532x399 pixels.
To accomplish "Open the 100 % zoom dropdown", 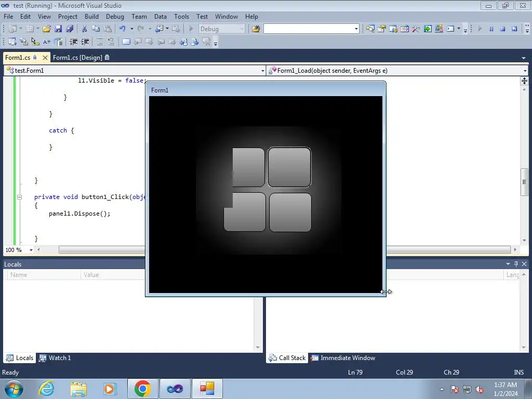I will pyautogui.click(x=31, y=250).
